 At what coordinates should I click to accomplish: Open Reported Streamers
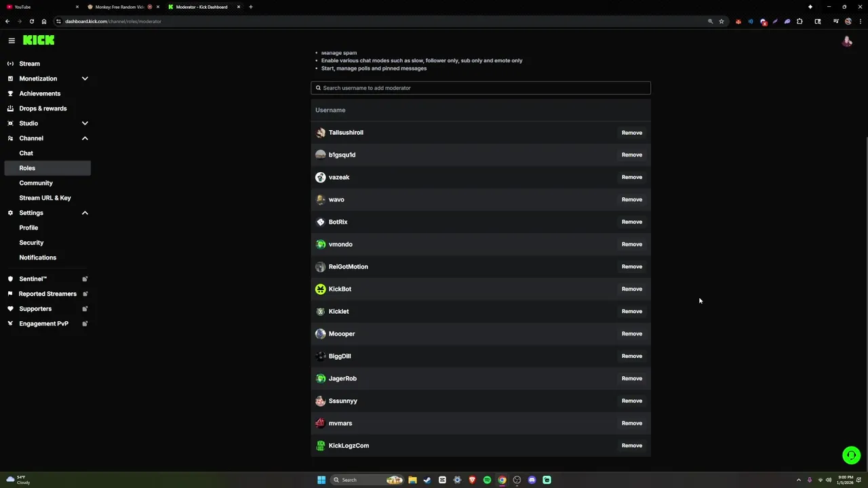47,294
